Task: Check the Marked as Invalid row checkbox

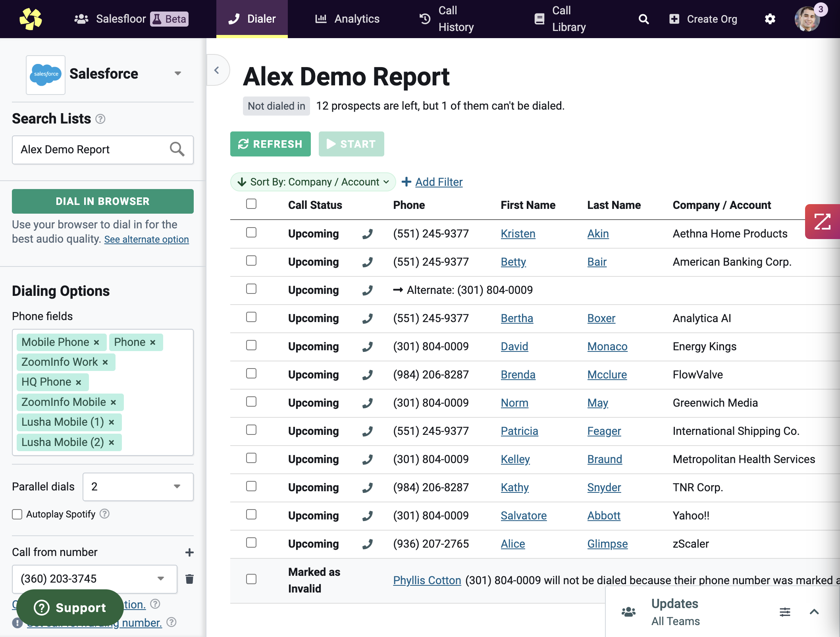Action: click(x=251, y=579)
